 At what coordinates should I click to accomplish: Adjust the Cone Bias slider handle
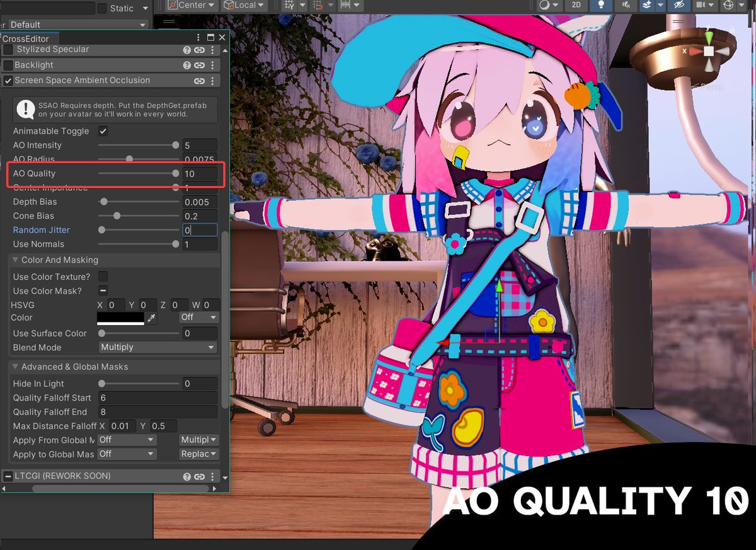117,216
